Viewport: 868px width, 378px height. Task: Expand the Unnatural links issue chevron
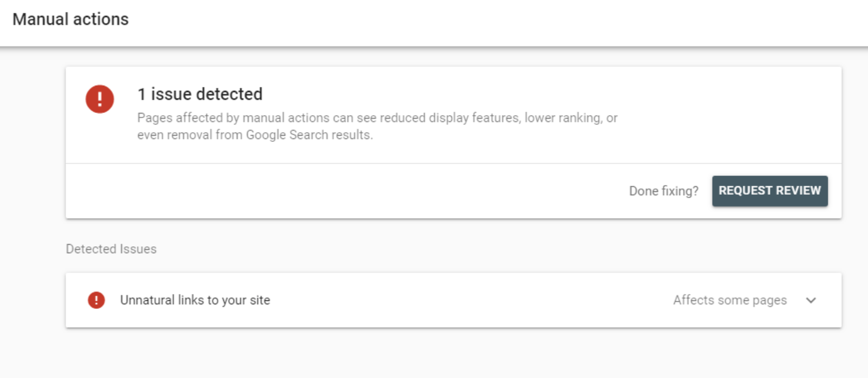(x=811, y=300)
